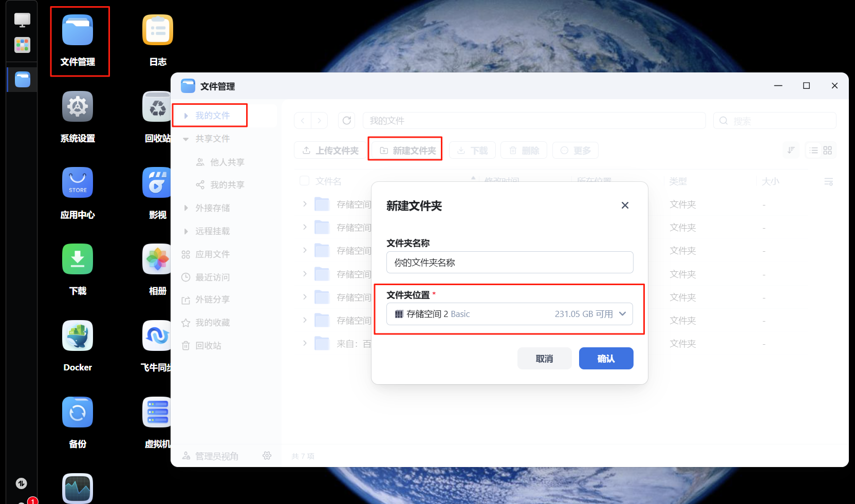
Task: Switch to grid view layout
Action: (827, 150)
